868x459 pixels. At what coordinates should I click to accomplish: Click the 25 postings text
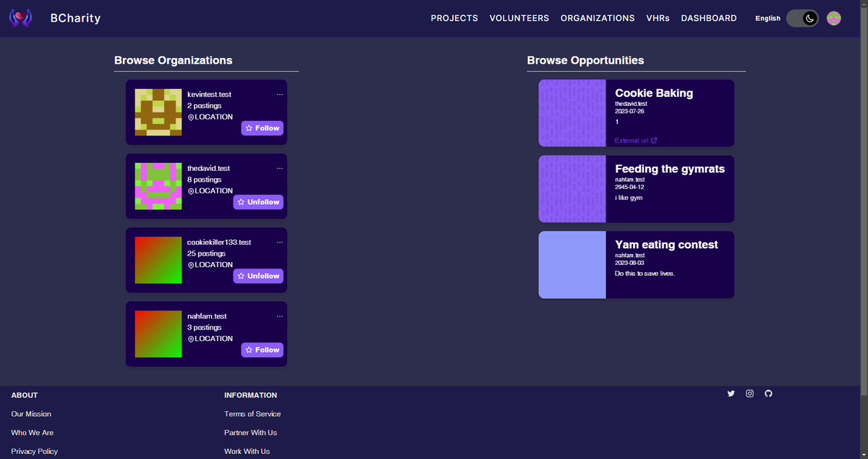pyautogui.click(x=206, y=254)
